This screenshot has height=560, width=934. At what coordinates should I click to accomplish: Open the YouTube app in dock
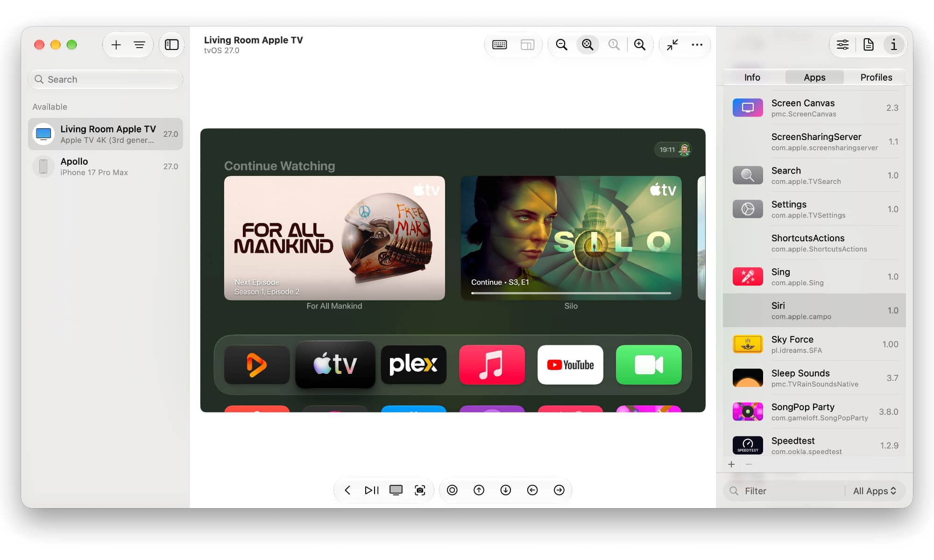point(570,365)
